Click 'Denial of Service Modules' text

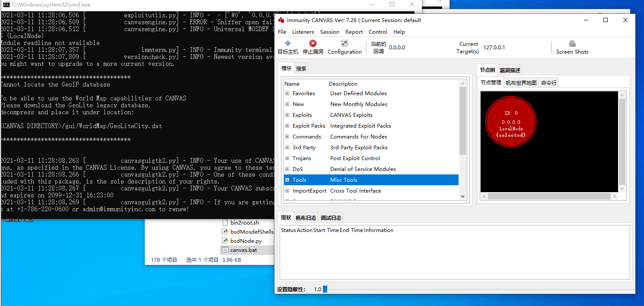pyautogui.click(x=363, y=169)
